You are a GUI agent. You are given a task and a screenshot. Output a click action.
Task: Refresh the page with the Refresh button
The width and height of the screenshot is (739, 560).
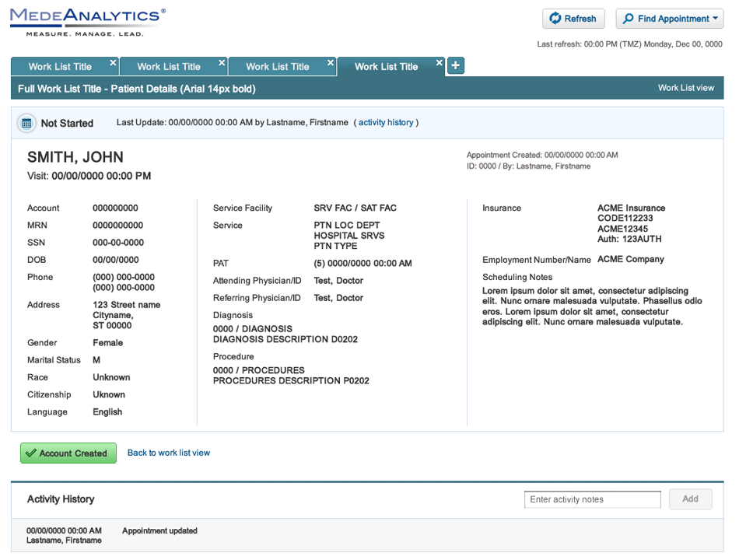[573, 19]
